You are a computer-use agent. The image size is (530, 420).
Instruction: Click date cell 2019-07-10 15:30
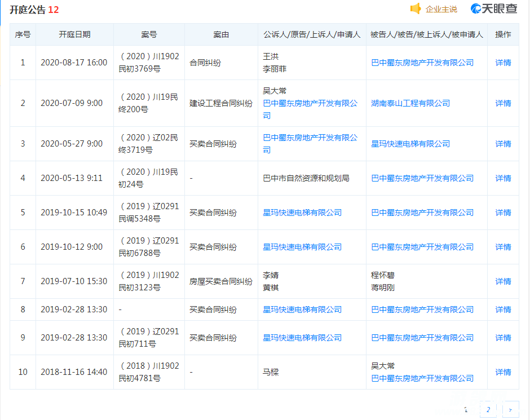click(74, 281)
